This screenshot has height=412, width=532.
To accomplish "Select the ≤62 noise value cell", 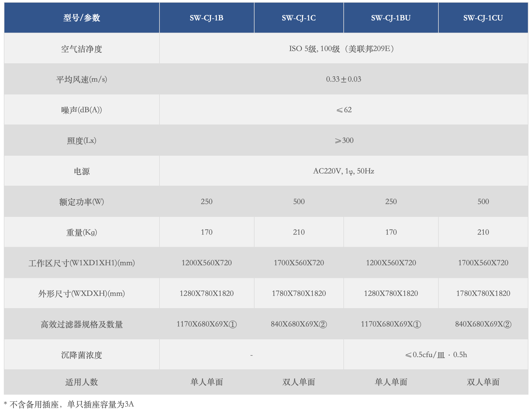I will [344, 109].
